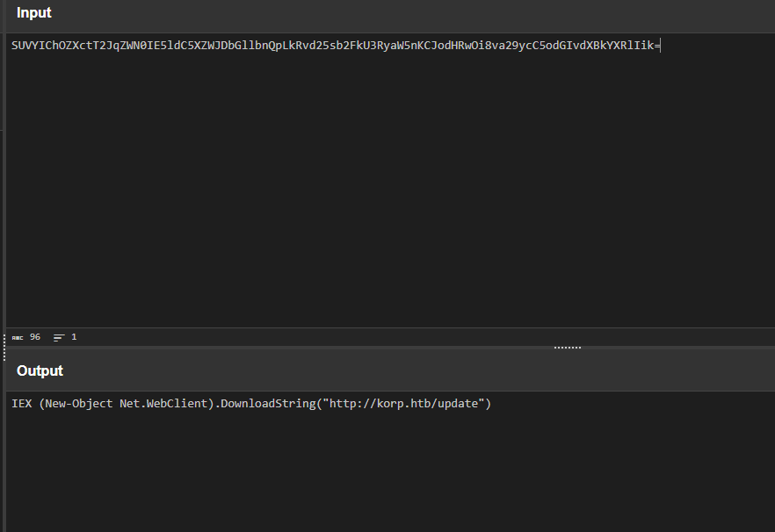The height and width of the screenshot is (532, 775).
Task: Click the decoded IEX command in Output
Action: click(251, 404)
